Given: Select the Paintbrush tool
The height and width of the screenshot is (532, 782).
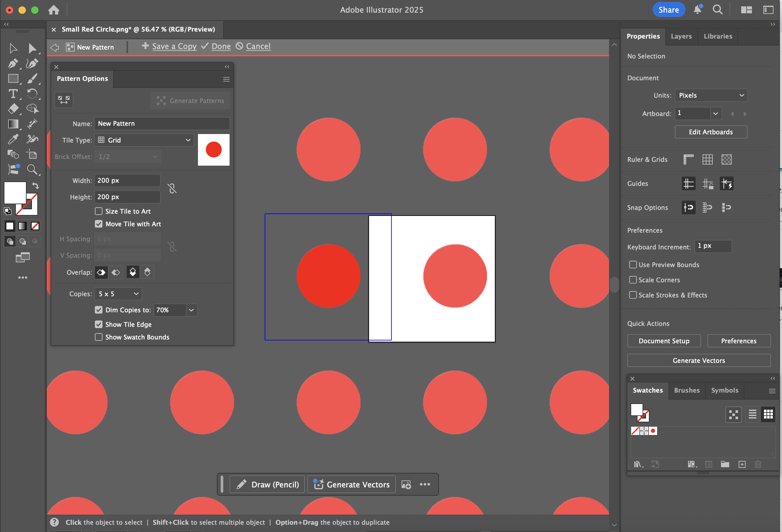Looking at the screenshot, I should pos(33,79).
